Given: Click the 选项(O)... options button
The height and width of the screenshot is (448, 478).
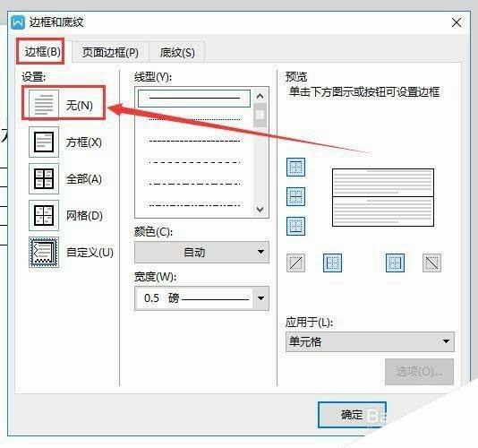Looking at the screenshot, I should pyautogui.click(x=419, y=372).
